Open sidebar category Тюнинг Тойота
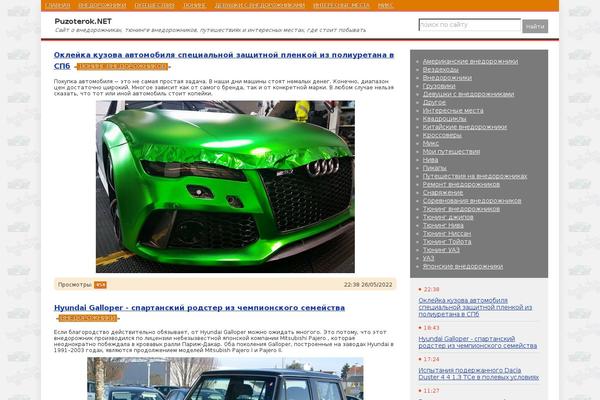Viewport: 600px width, 400px height. tap(447, 242)
